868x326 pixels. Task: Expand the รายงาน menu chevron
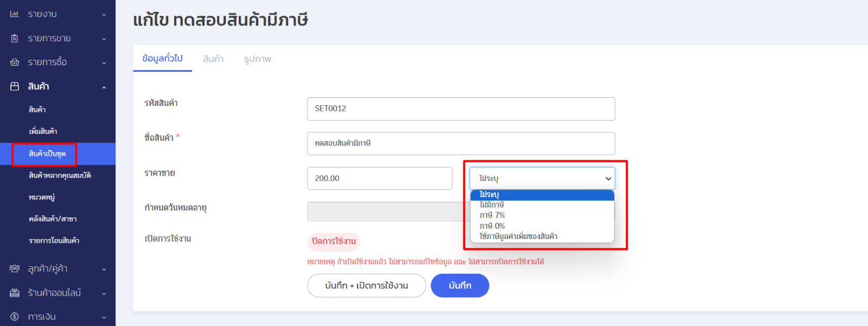pos(104,15)
